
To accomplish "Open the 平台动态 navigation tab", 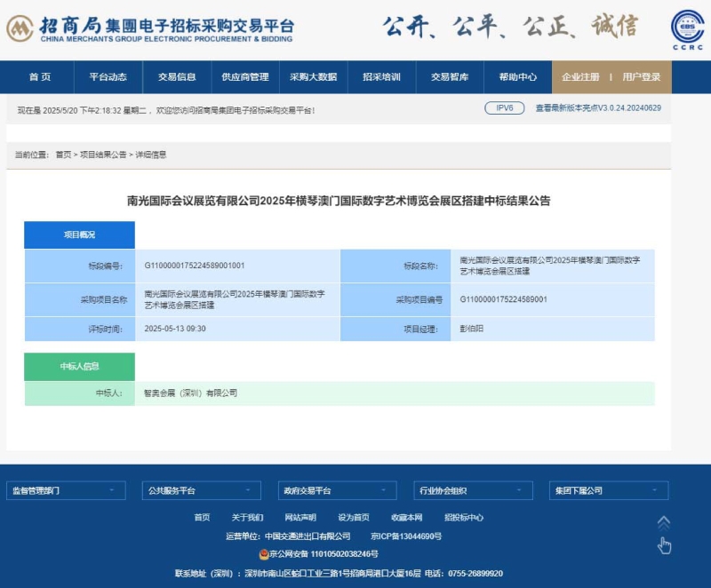I will 108,77.
